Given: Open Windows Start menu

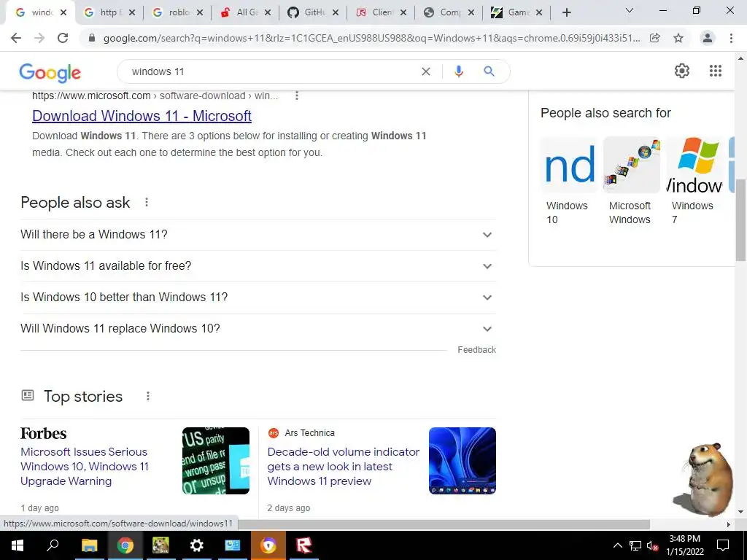Looking at the screenshot, I should click(x=17, y=545).
